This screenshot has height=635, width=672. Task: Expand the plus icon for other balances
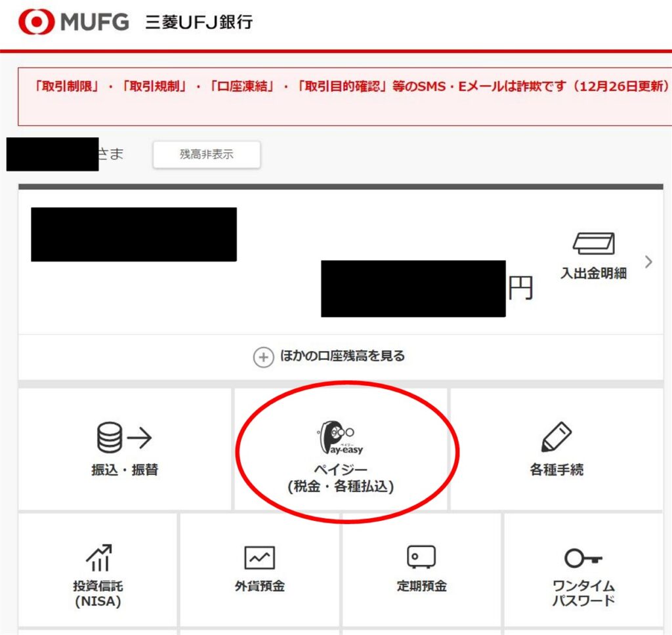tap(264, 357)
